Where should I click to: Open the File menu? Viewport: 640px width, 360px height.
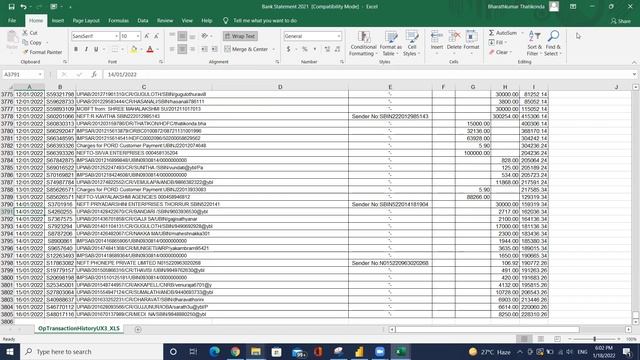pos(12,20)
